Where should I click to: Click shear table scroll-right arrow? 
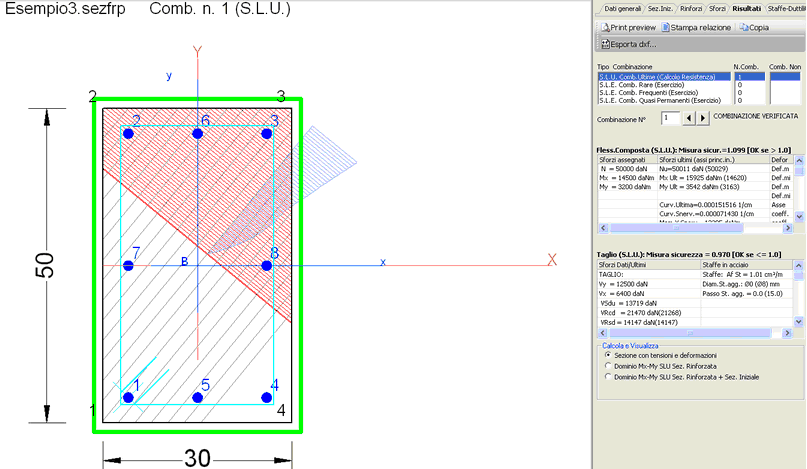coord(787,333)
